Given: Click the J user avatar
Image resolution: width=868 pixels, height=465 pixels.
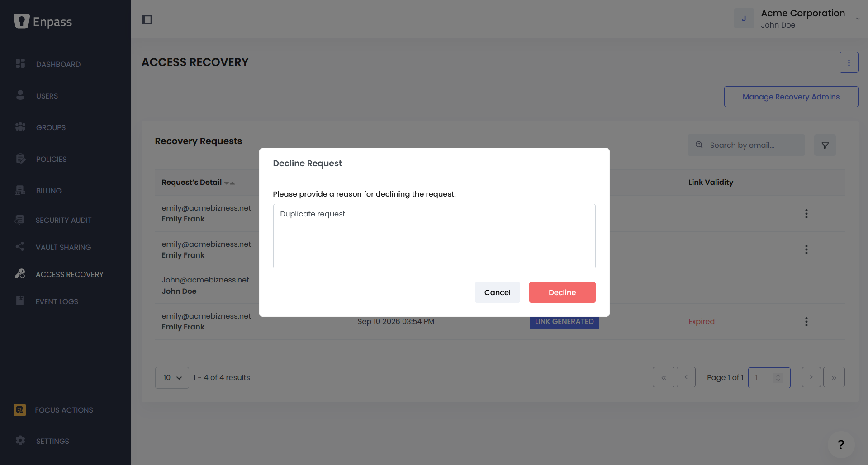Looking at the screenshot, I should click(x=744, y=19).
